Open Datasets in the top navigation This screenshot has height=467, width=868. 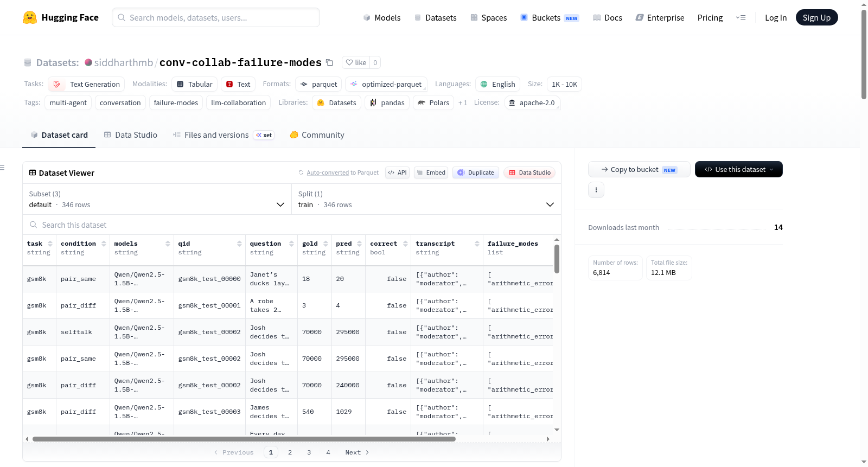pyautogui.click(x=436, y=17)
